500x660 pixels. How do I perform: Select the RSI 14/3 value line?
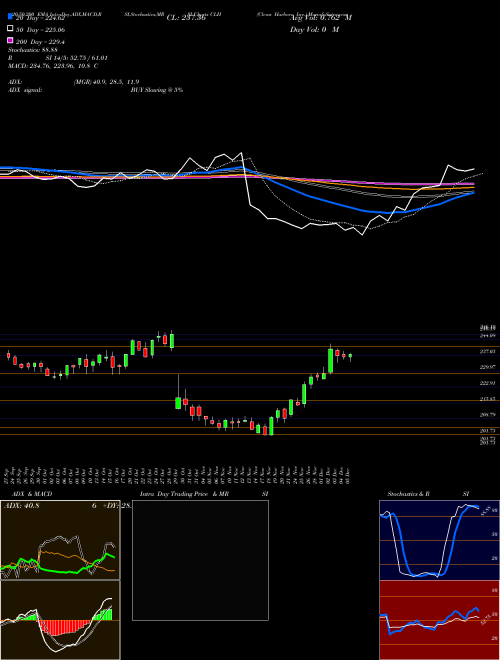(x=58, y=58)
